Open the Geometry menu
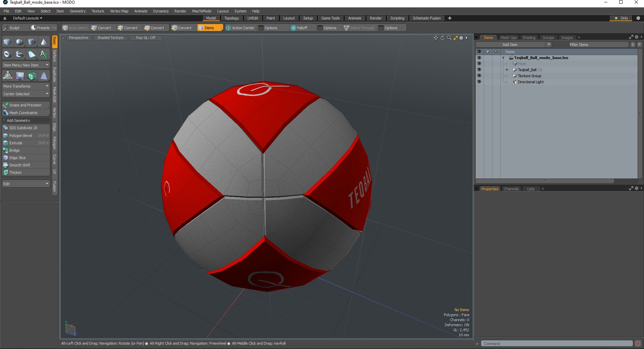The image size is (644, 349). pos(77,11)
